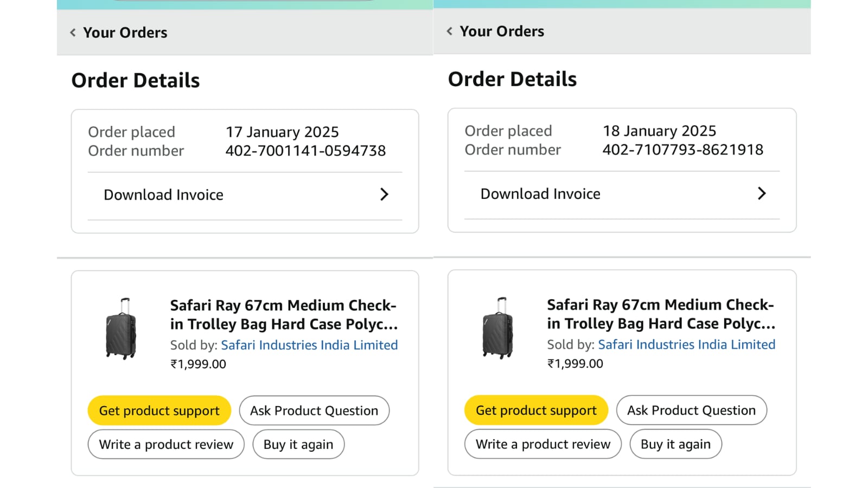Click Get product support in 18 January order

pos(536,410)
